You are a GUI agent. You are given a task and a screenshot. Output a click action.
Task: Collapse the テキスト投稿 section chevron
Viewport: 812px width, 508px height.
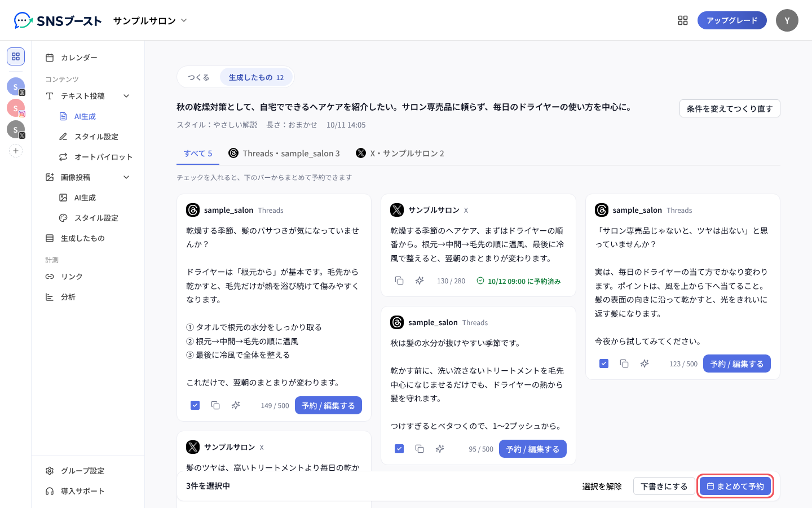(x=126, y=96)
